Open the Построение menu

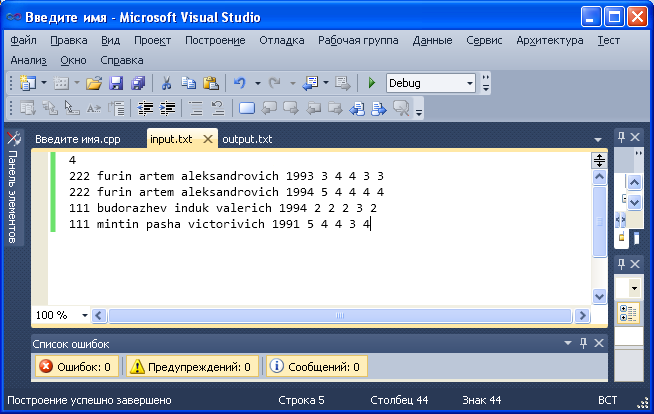pos(215,40)
